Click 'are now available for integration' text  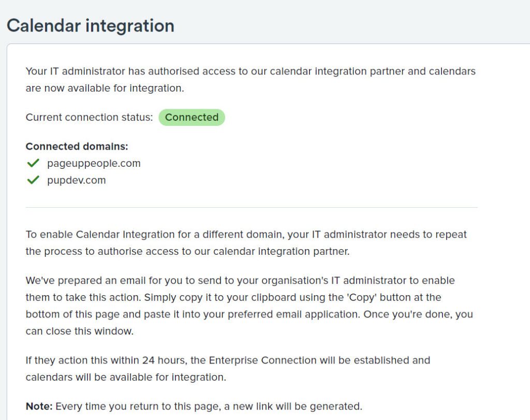[105, 88]
